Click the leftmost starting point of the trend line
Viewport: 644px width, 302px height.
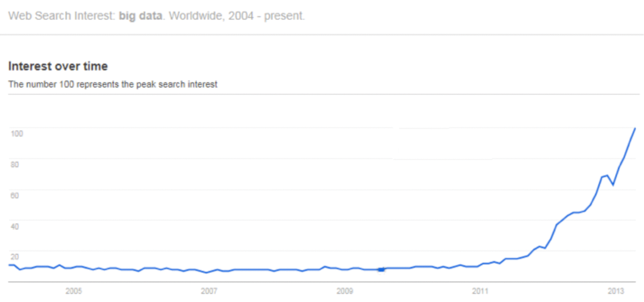[x=9, y=265]
